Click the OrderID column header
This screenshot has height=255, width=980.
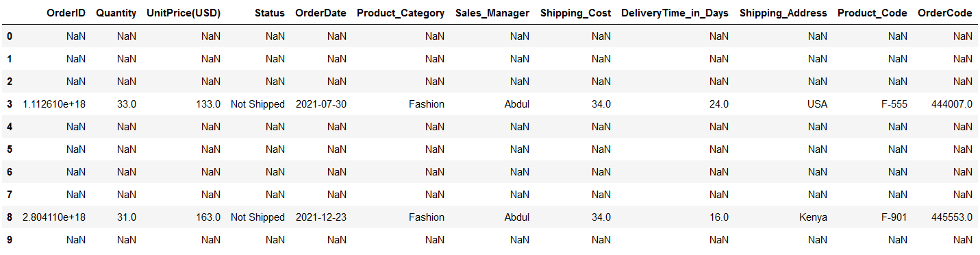[66, 13]
